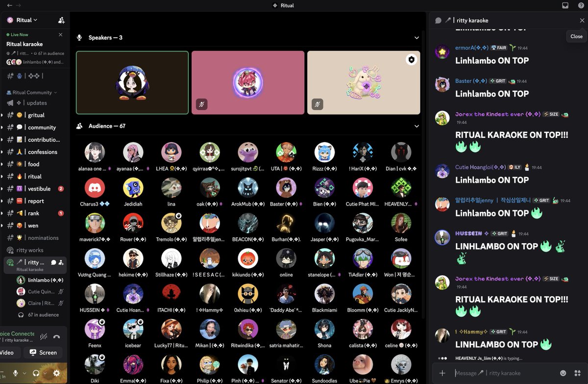This screenshot has width=588, height=384.
Task: Open user settings gear
Action: [x=56, y=373]
